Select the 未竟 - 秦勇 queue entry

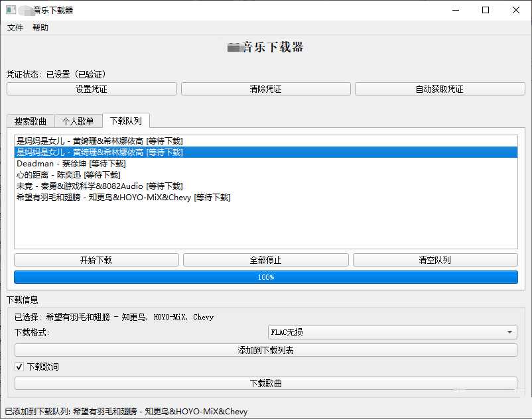click(x=100, y=186)
